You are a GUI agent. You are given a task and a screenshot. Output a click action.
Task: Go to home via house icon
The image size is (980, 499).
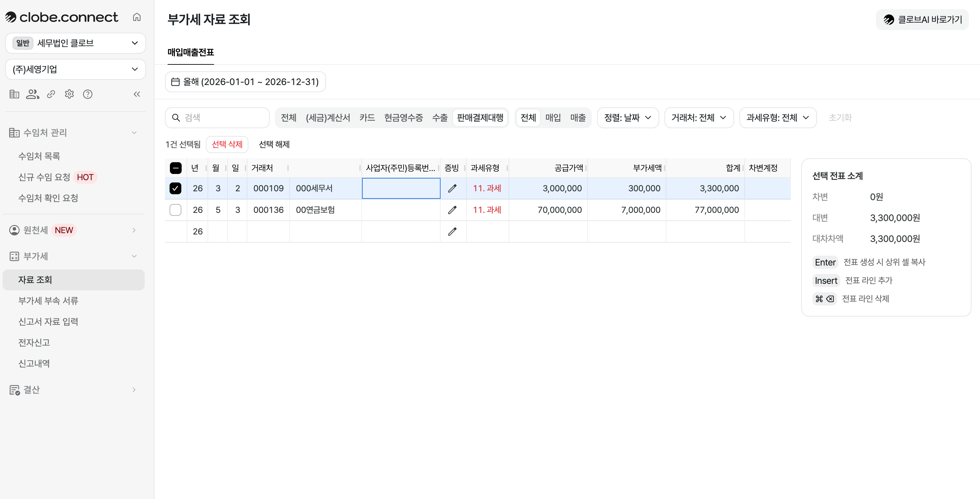click(x=136, y=17)
